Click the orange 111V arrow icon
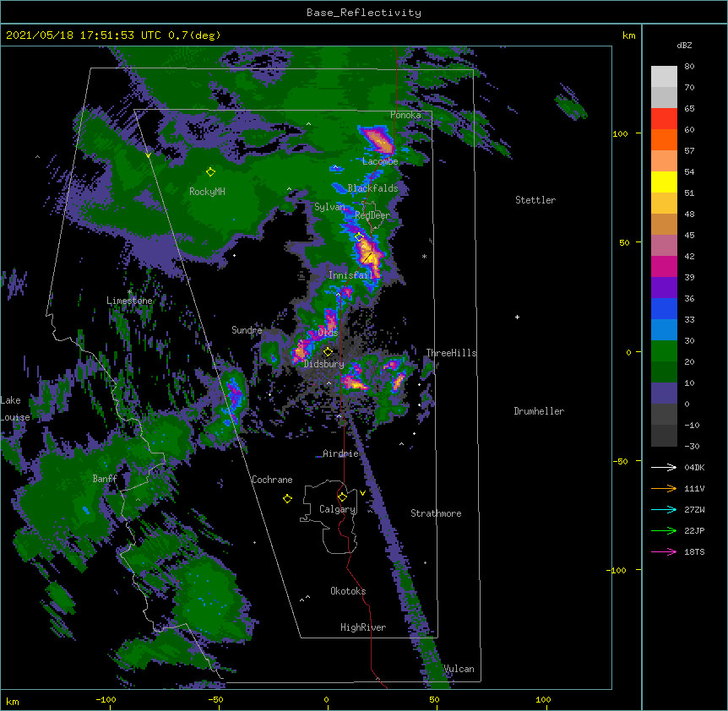The height and width of the screenshot is (711, 728). click(x=664, y=488)
